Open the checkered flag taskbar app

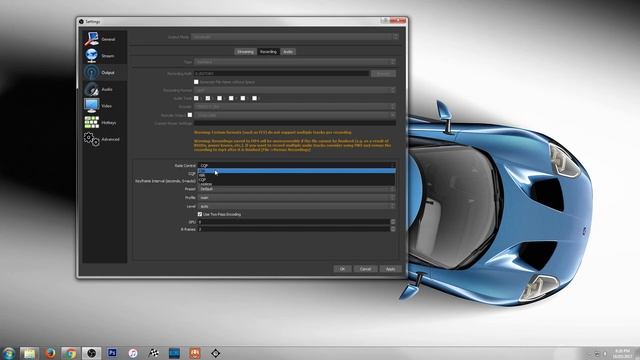click(x=153, y=353)
